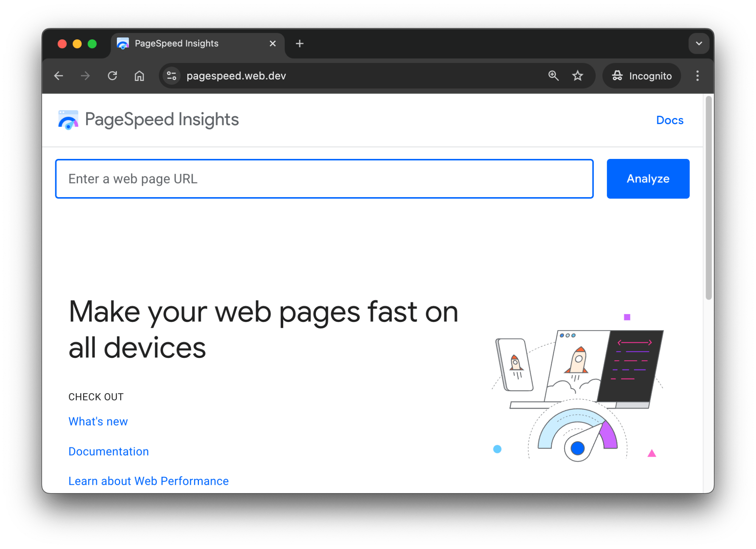756x549 pixels.
Task: Expand the tab search dropdown chevron
Action: point(699,44)
